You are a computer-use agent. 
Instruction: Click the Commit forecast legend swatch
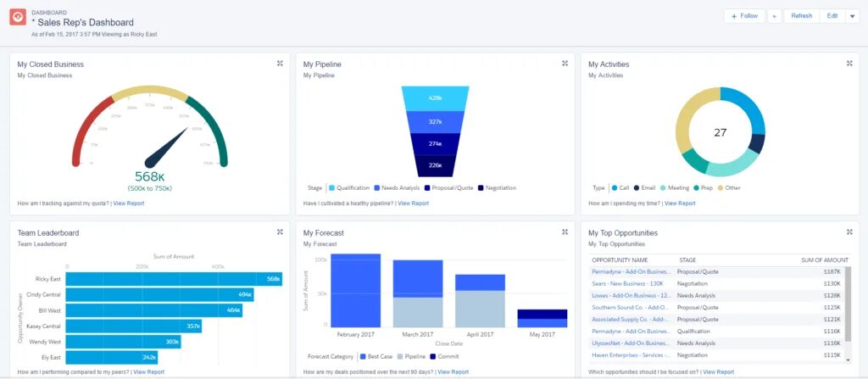[433, 356]
